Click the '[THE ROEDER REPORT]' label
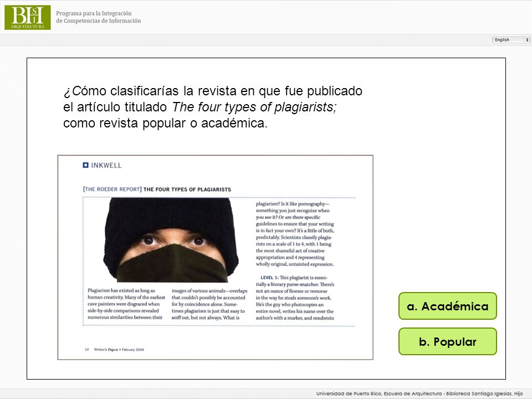 [112, 190]
